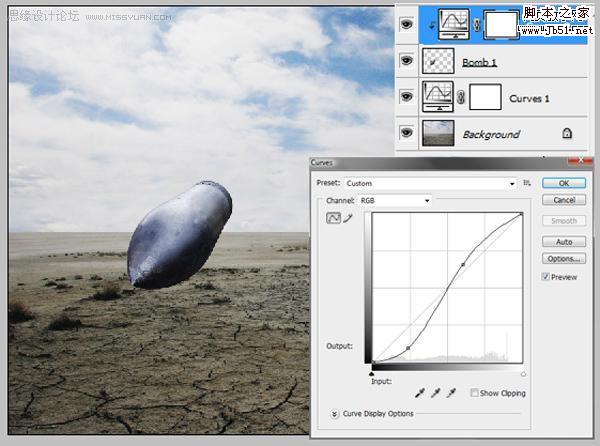Open the Channel RGB dropdown
The height and width of the screenshot is (446, 600).
[395, 200]
